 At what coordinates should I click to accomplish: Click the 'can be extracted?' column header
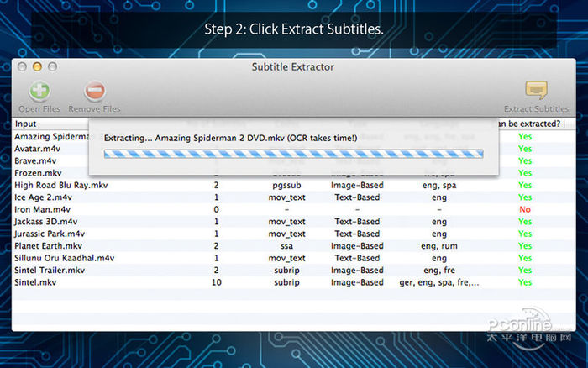pyautogui.click(x=528, y=124)
